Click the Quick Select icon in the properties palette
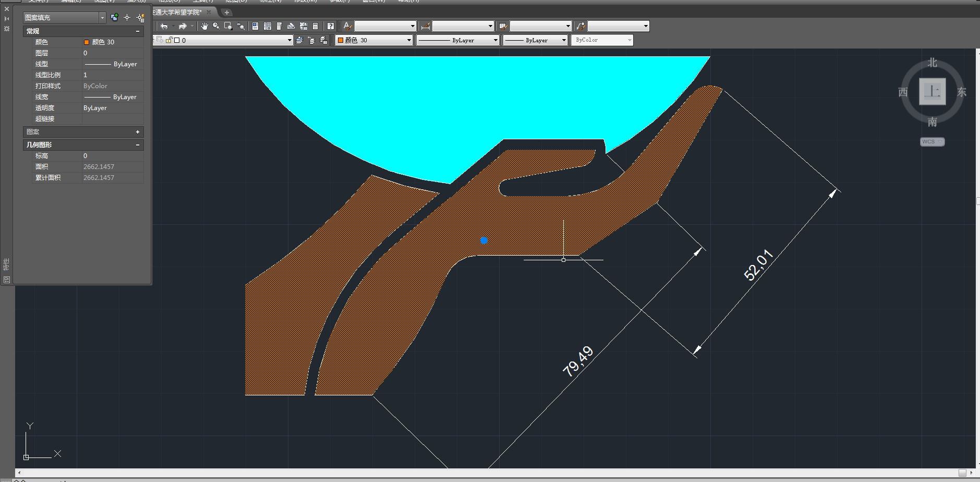The height and width of the screenshot is (482, 980). (x=140, y=18)
